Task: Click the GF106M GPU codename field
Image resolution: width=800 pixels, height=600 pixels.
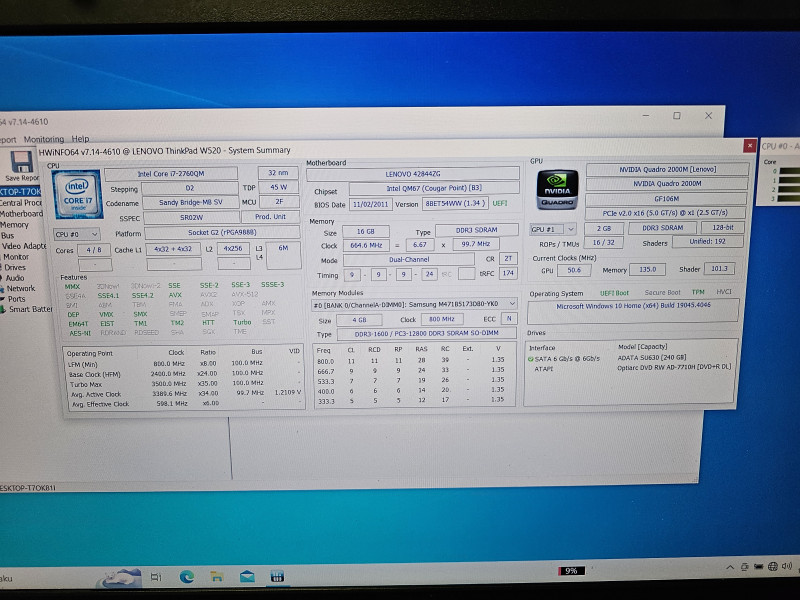Action: tap(666, 199)
